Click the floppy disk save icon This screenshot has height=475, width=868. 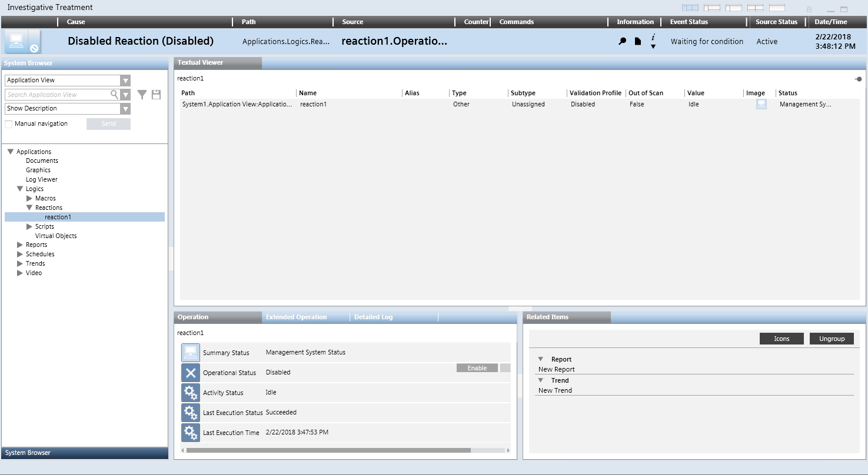coord(156,95)
